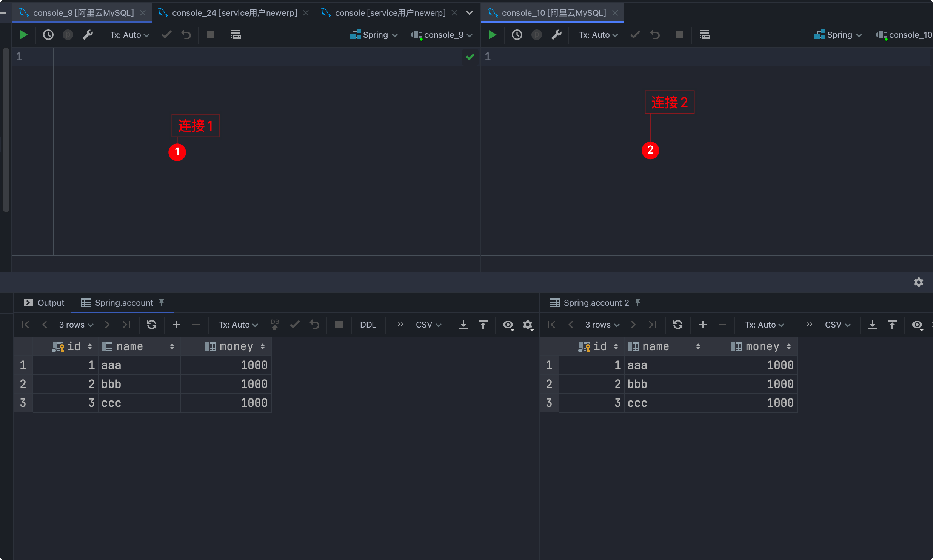Open CSV format dropdown in Spring.account
Viewport: 933px width, 560px height.
(x=428, y=325)
